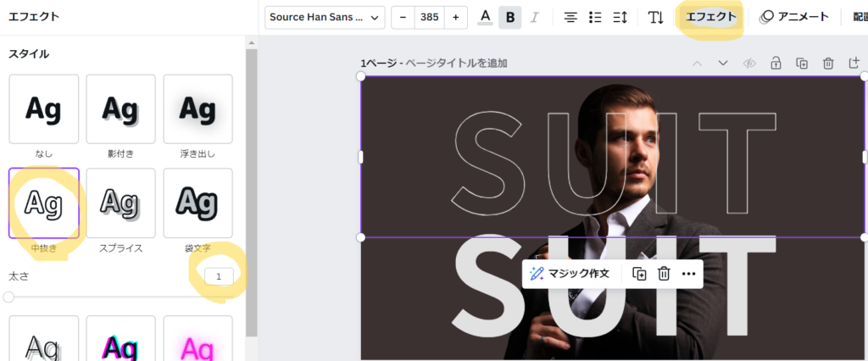Viewport: 868px width, 361px height.
Task: Open the text color picker
Action: 486,17
